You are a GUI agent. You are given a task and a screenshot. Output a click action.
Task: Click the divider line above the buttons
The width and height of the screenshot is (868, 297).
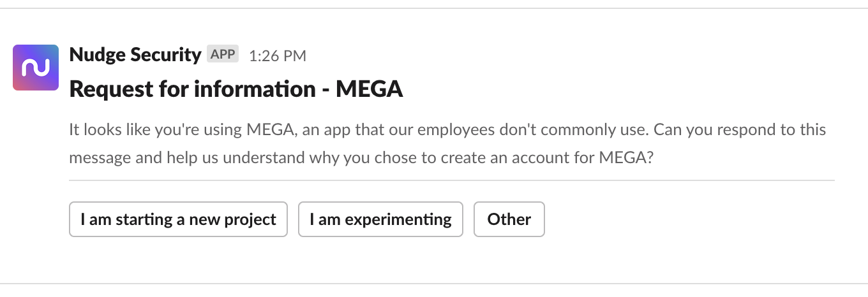point(451,180)
